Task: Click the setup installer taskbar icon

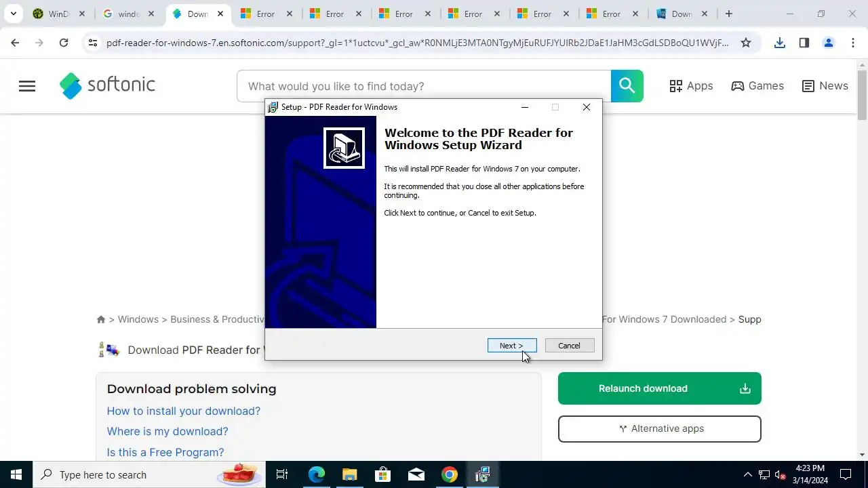Action: coord(482,474)
